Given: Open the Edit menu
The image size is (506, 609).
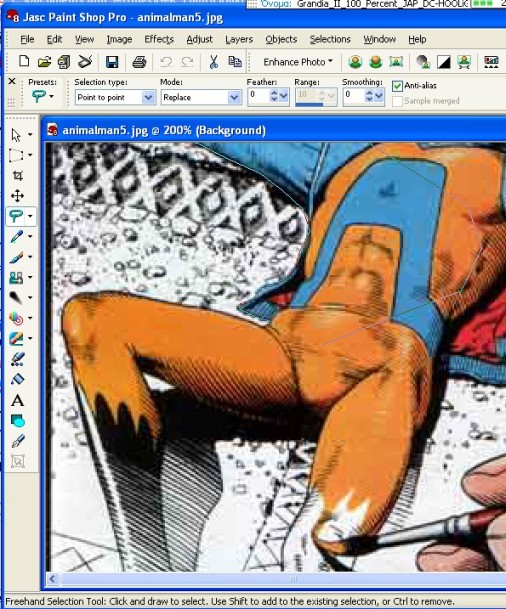Looking at the screenshot, I should [x=54, y=39].
